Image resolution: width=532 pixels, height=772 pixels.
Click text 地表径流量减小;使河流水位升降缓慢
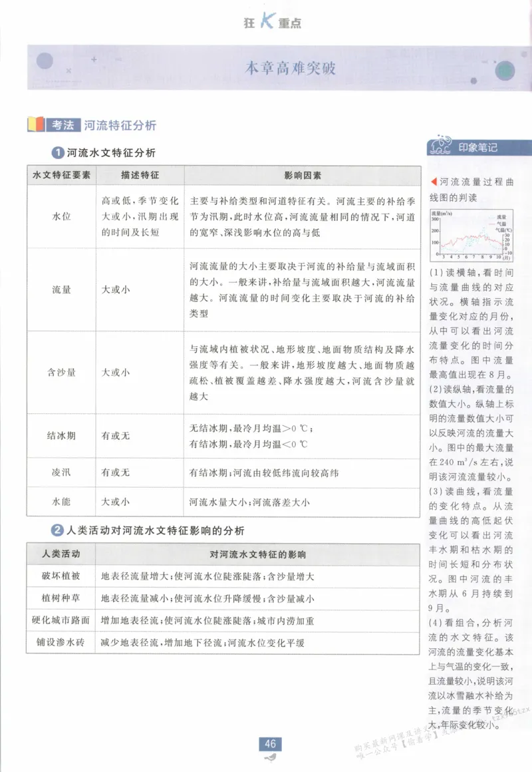[x=181, y=598]
